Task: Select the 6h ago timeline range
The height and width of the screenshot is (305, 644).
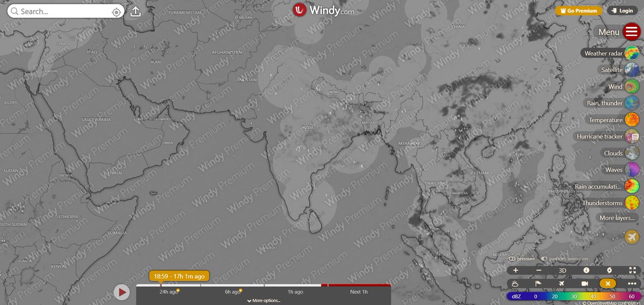Action: coord(233,292)
